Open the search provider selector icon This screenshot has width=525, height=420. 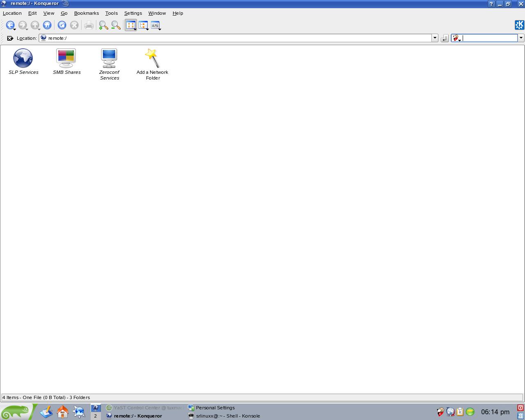[x=457, y=38]
